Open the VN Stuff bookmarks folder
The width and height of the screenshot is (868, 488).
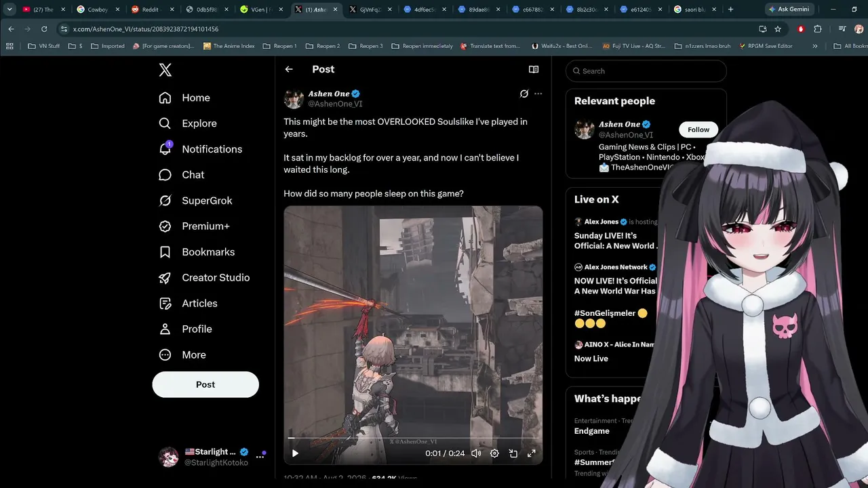point(44,46)
